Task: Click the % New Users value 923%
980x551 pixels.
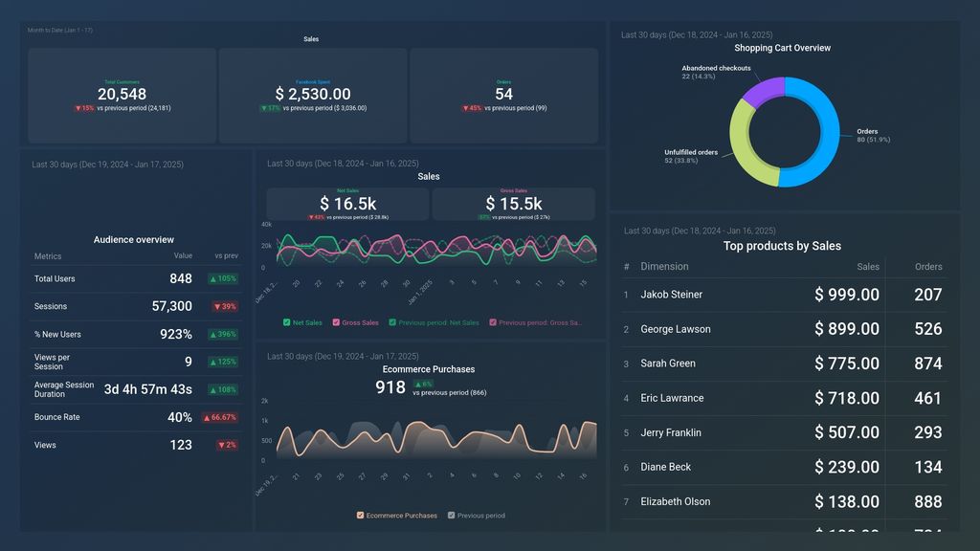Action: click(x=176, y=334)
